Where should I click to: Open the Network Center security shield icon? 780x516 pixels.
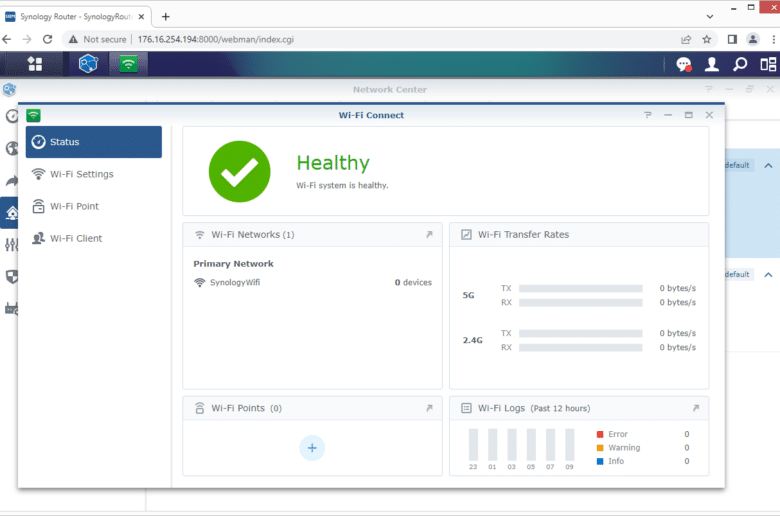coord(12,277)
